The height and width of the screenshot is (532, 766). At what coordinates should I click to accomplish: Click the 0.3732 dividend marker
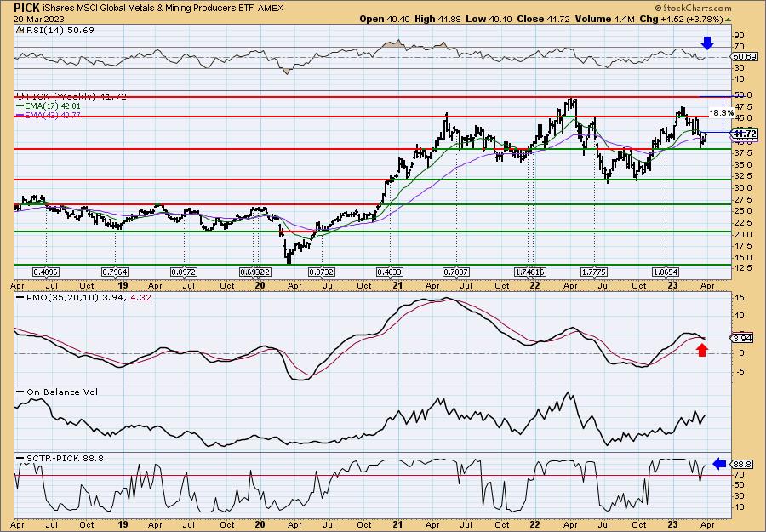[322, 272]
